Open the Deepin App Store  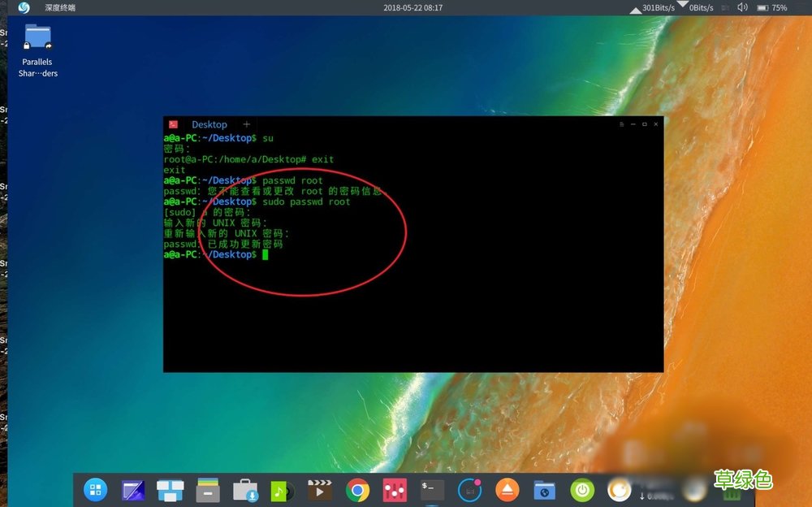click(x=244, y=490)
